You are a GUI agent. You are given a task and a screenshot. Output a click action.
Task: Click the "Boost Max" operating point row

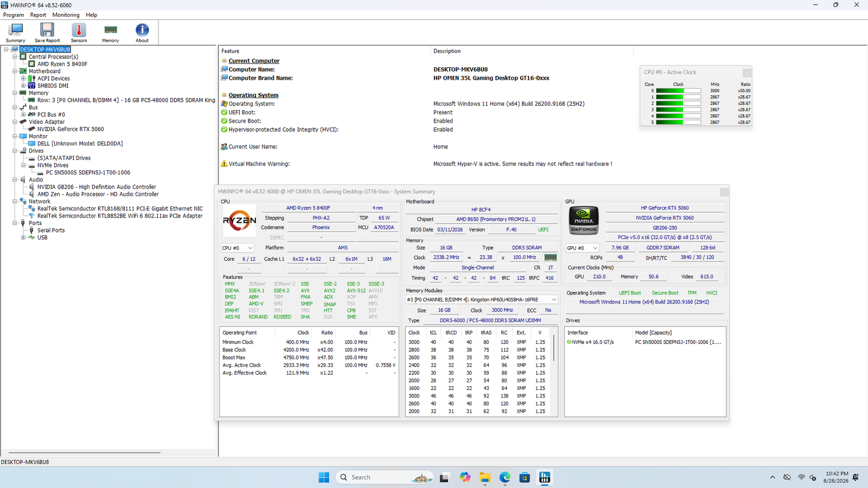309,358
